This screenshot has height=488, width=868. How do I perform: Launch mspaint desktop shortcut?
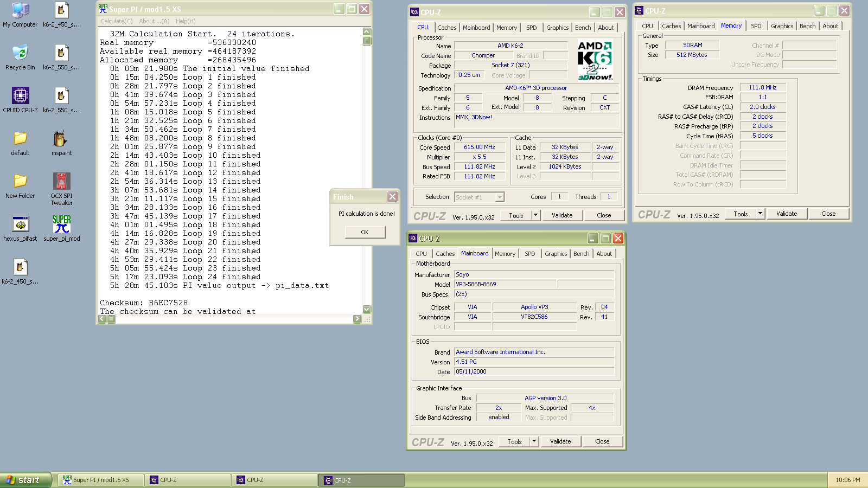61,143
